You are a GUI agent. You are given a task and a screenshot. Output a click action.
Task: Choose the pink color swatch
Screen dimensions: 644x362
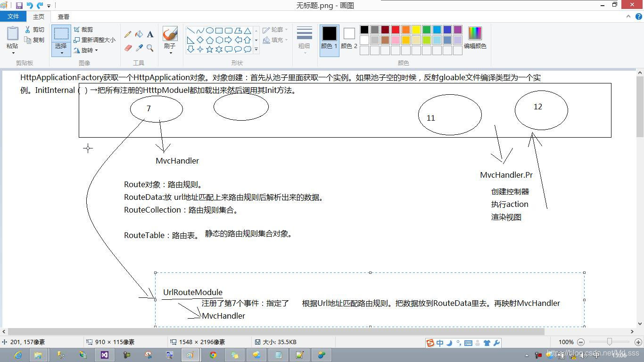396,40
